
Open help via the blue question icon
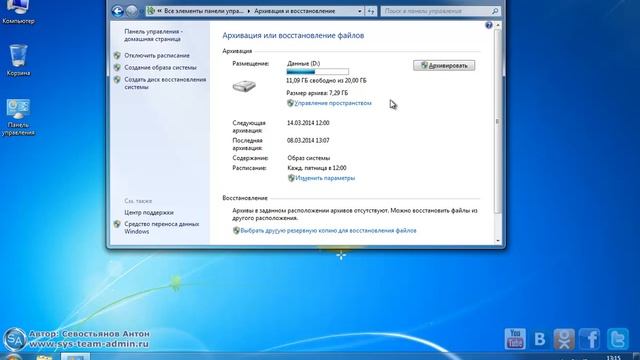(x=489, y=25)
